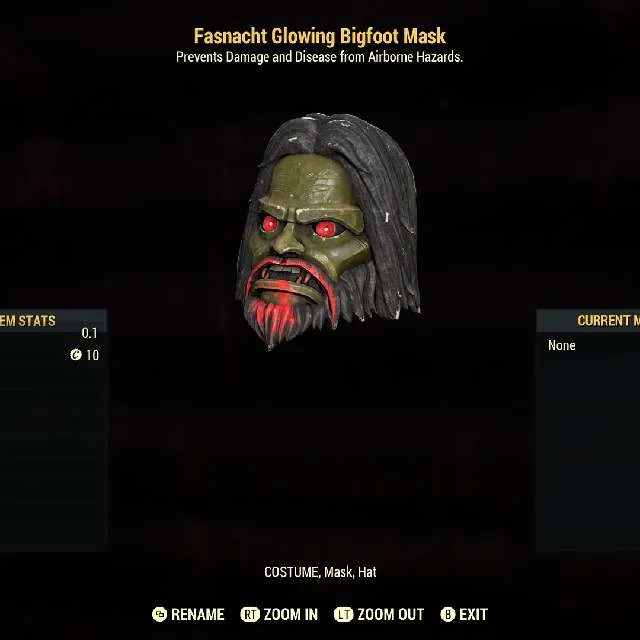The height and width of the screenshot is (640, 640).
Task: Select the EXIT label
Action: pos(473,614)
